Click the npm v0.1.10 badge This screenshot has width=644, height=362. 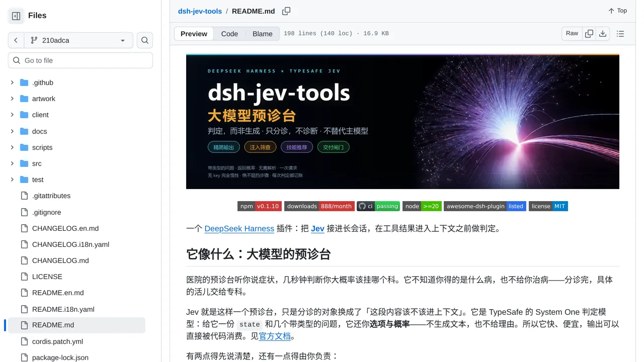tap(260, 206)
